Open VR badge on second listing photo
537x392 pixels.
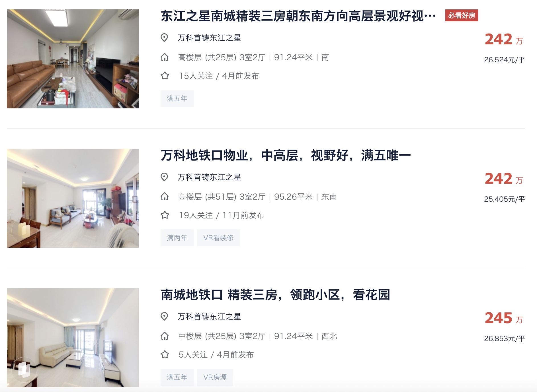coord(24,230)
